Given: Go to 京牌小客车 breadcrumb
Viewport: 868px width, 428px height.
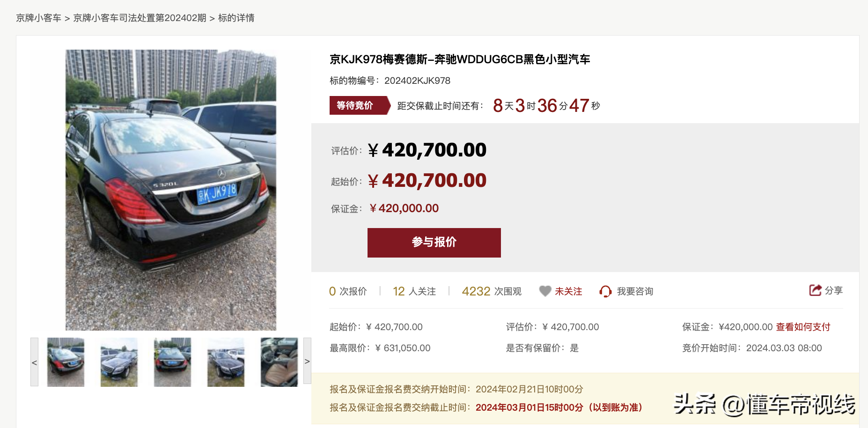Looking at the screenshot, I should point(39,18).
